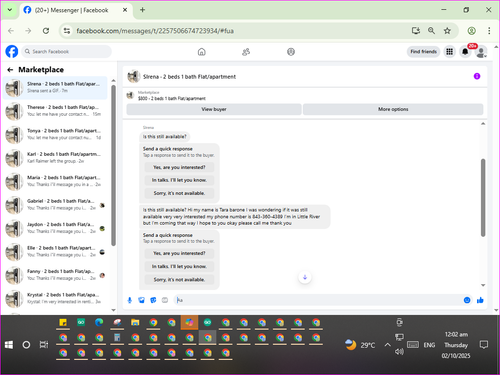Click the chat scroll-up arrow

click(x=483, y=124)
